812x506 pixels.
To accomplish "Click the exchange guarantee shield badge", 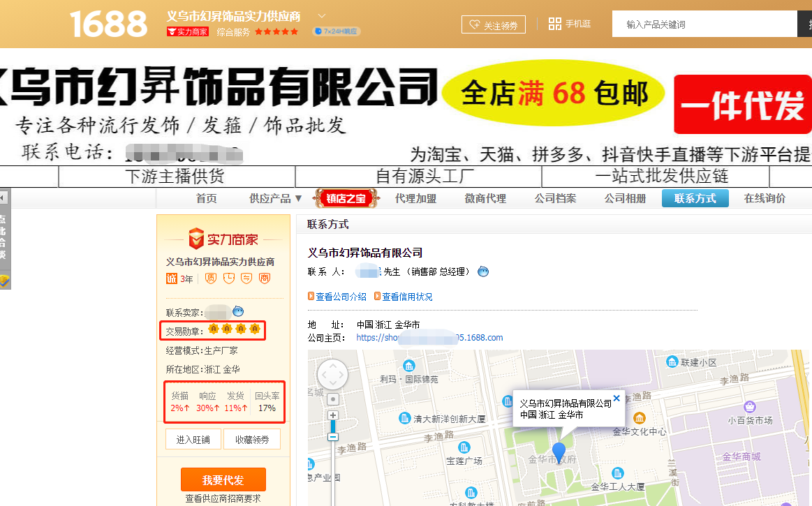I will pyautogui.click(x=246, y=278).
